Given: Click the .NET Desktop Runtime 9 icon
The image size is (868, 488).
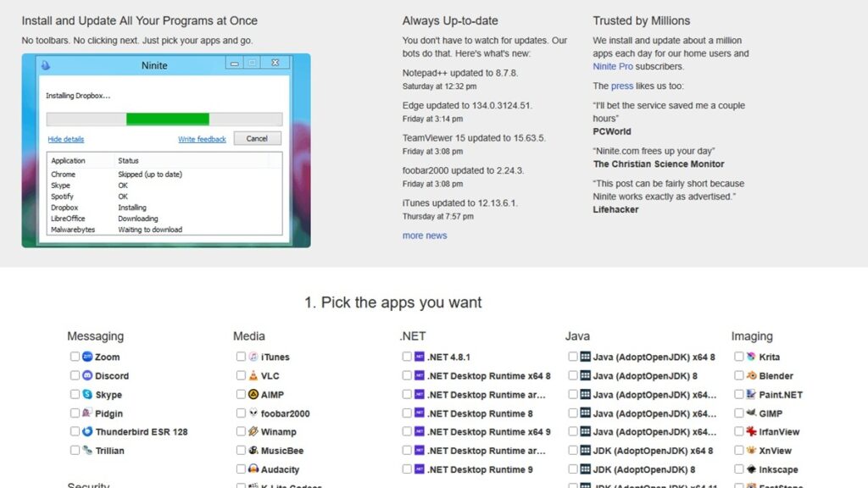Looking at the screenshot, I should point(420,469).
